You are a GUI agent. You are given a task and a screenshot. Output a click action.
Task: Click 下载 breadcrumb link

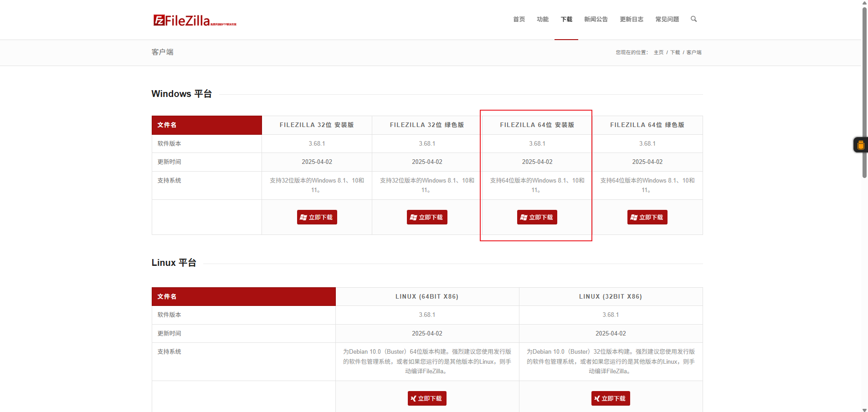(675, 52)
